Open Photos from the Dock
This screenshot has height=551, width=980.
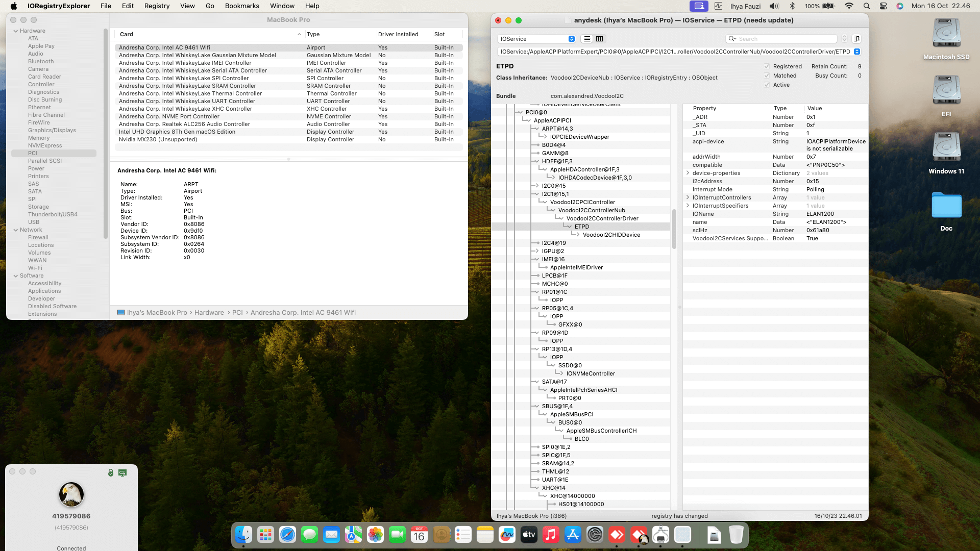pos(375,535)
